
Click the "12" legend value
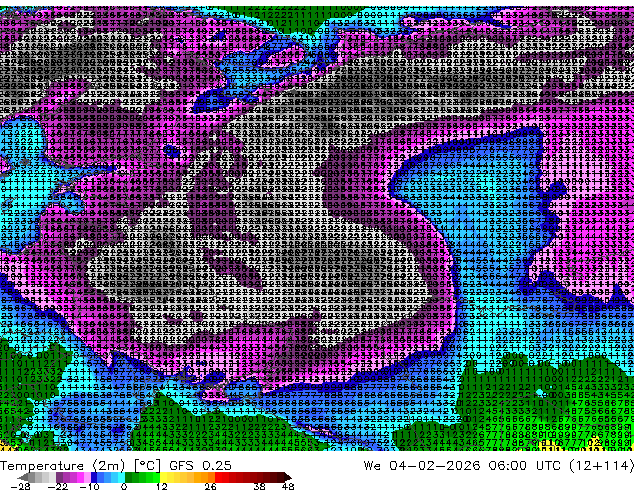tap(162, 486)
